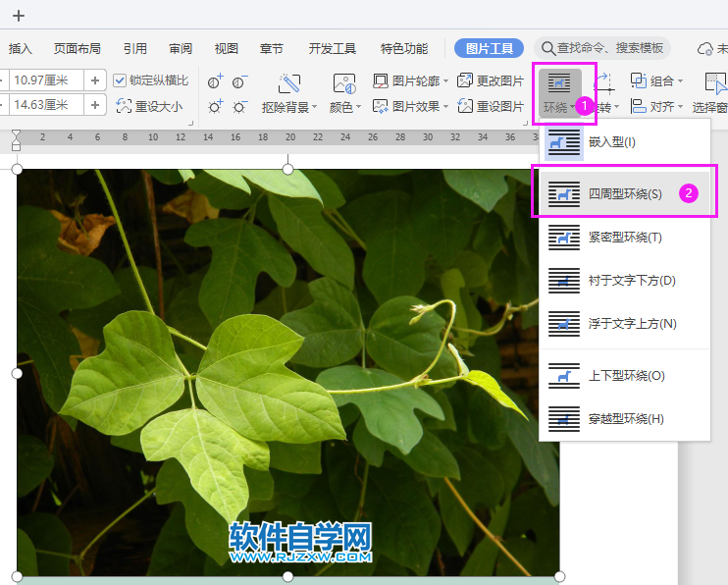Click the 更改图片 button
Screen dimensions: 728x585
pyautogui.click(x=491, y=80)
